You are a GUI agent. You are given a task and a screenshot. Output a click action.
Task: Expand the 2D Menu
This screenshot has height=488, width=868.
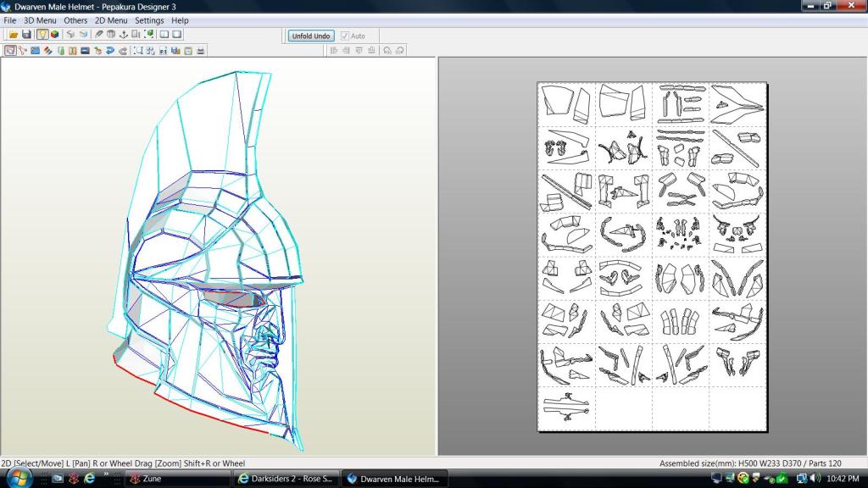point(111,20)
